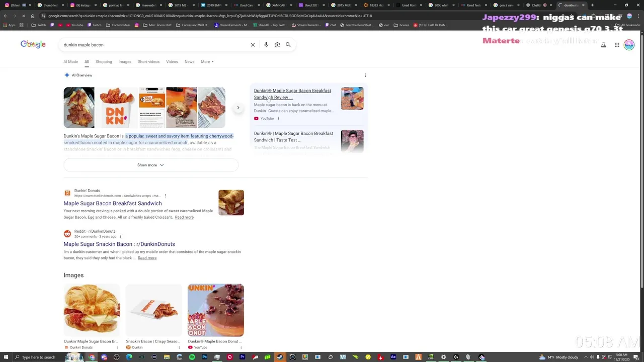Open After Effects from the taskbar
The image size is (644, 362).
393,357
